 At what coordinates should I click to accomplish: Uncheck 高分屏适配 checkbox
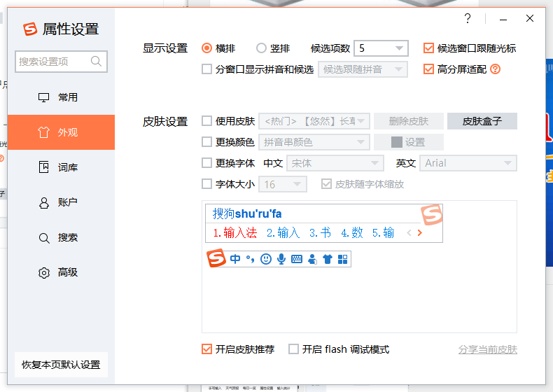(x=428, y=69)
